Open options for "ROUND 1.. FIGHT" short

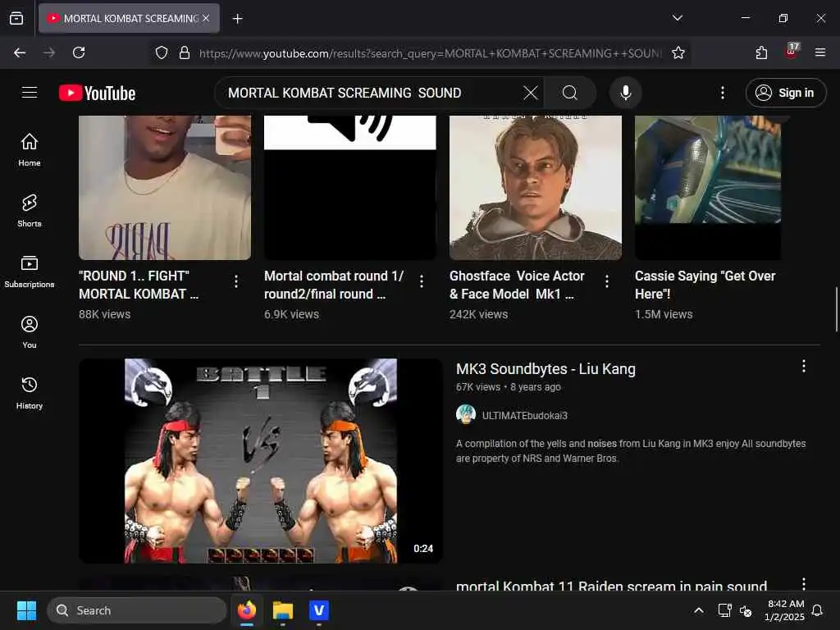(x=236, y=281)
